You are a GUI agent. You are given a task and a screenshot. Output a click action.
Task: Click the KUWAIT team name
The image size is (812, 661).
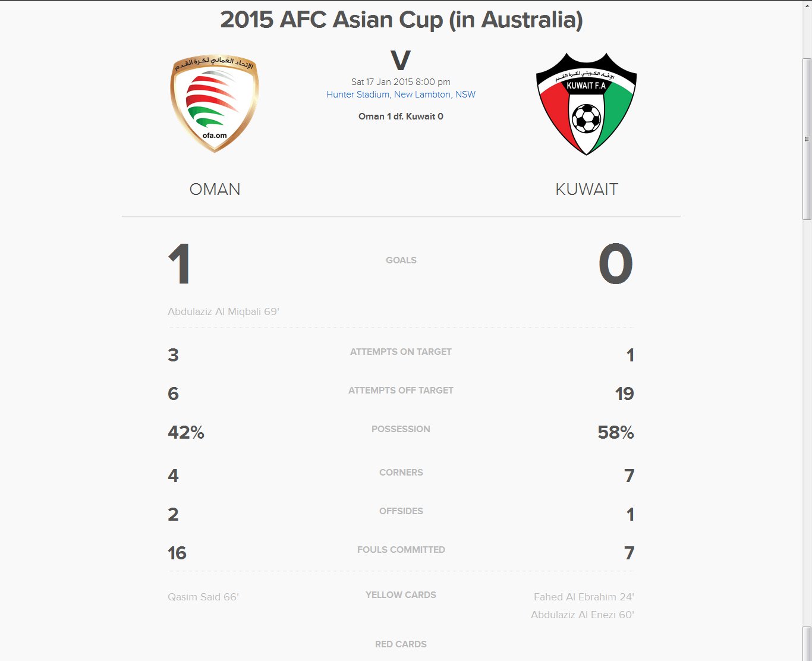coord(587,189)
